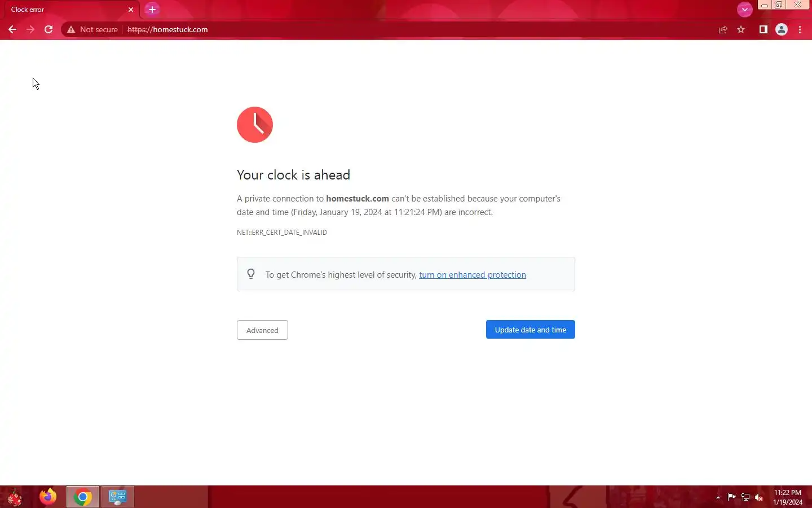The image size is (812, 508).
Task: Click Update date and time button
Action: pyautogui.click(x=531, y=330)
